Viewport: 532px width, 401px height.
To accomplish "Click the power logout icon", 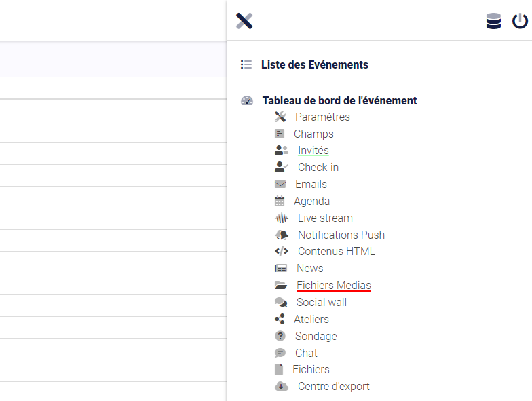I will pos(520,21).
